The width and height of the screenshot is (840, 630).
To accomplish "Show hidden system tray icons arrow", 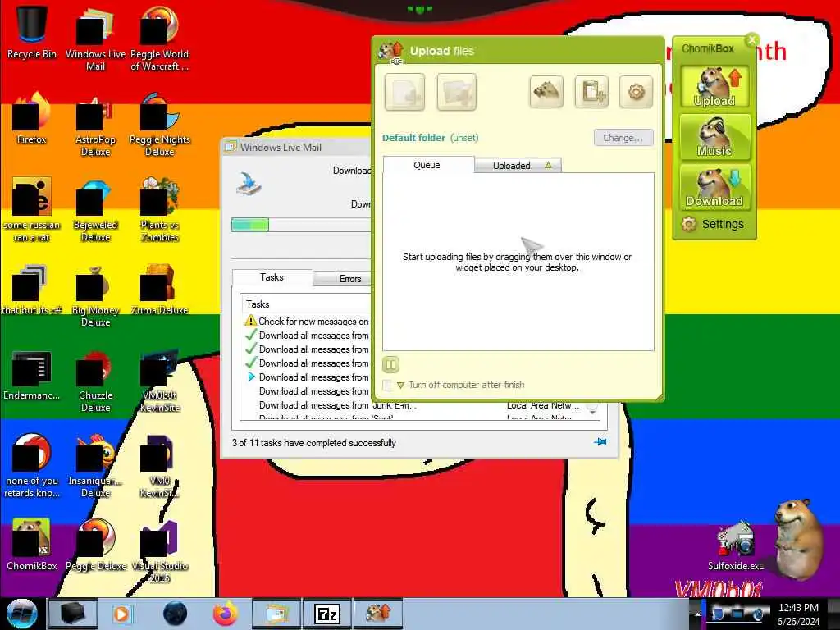I will pos(697,614).
